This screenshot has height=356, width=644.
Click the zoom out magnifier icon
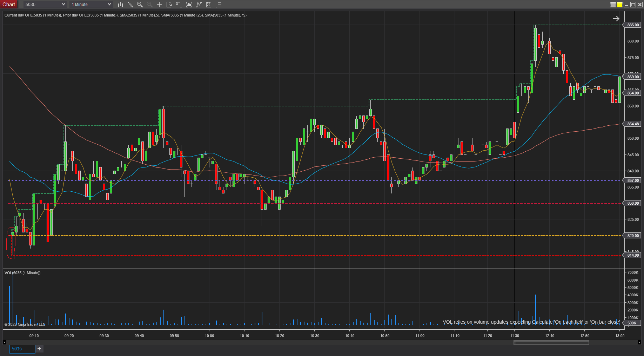pos(150,5)
